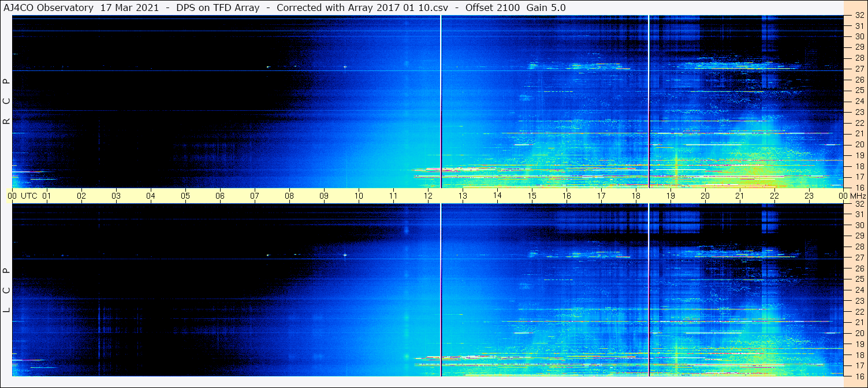Screen dimensions: 868x388
Task: Click the 14 hour time axis label
Action: click(x=497, y=195)
